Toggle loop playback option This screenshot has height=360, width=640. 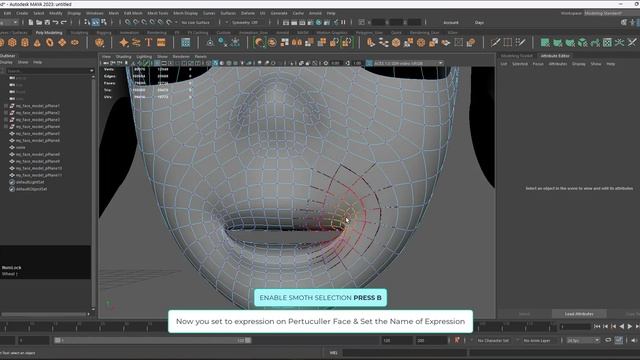coord(608,340)
